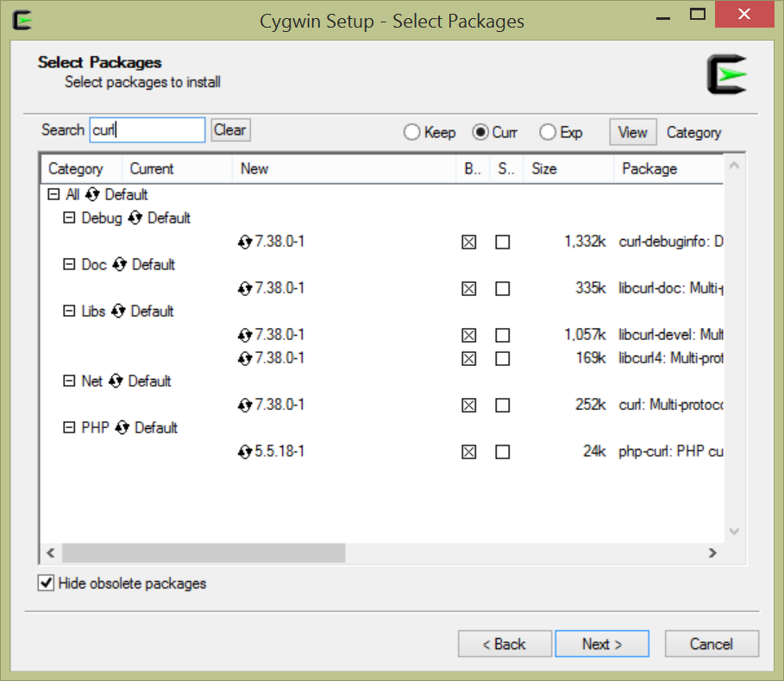
Task: Click the S.. source column header
Action: point(506,168)
